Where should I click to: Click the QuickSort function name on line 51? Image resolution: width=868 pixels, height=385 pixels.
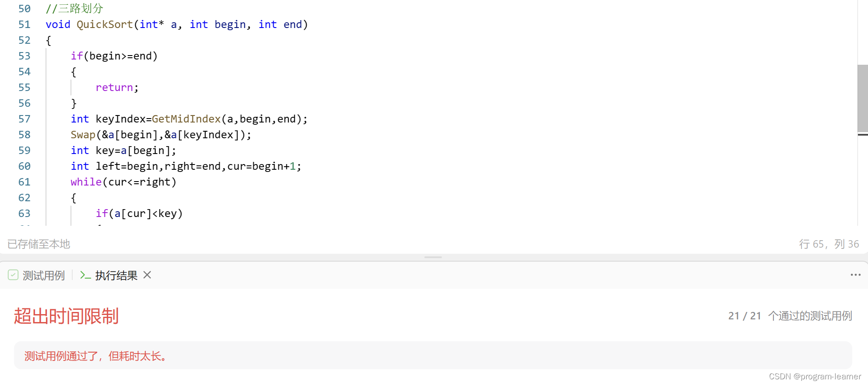click(105, 24)
